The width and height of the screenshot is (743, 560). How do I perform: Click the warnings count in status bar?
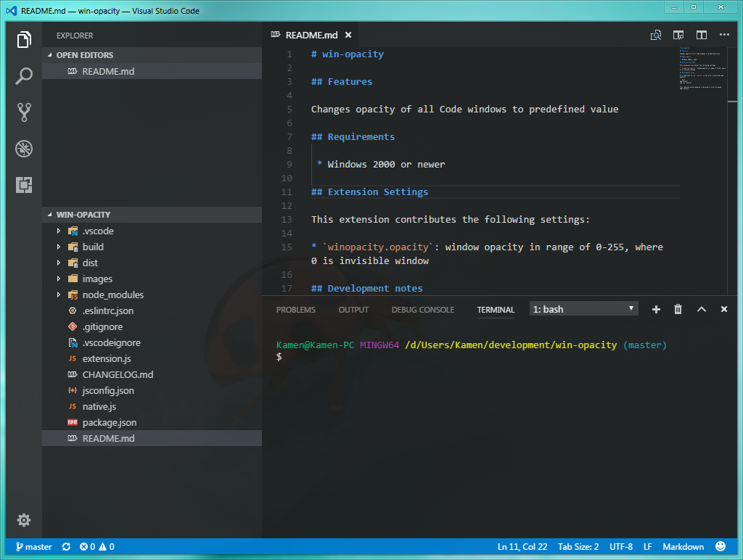[107, 547]
